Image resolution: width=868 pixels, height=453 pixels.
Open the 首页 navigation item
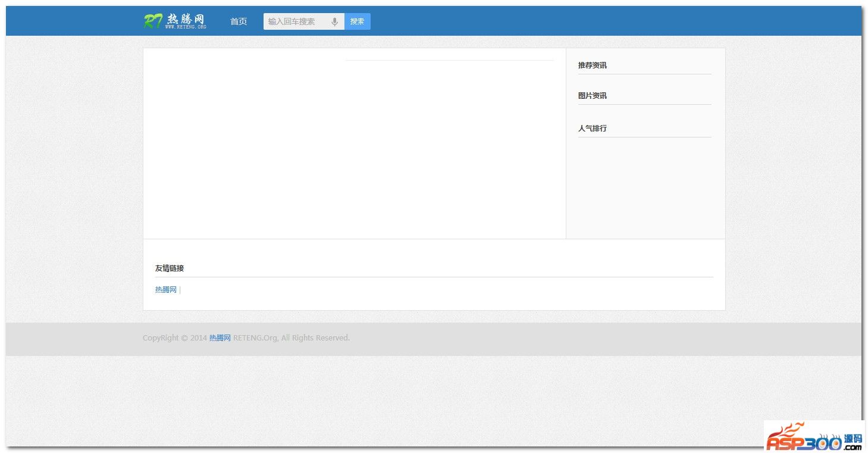pyautogui.click(x=239, y=21)
